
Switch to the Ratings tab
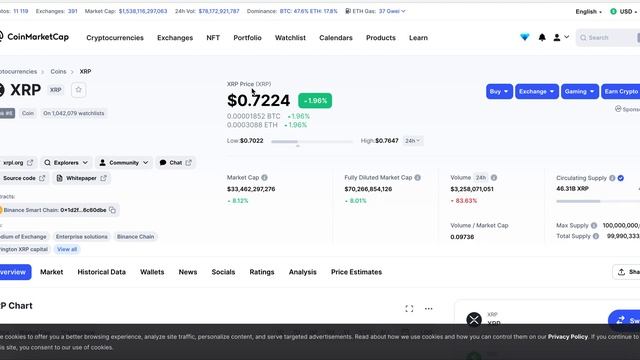coord(262,272)
